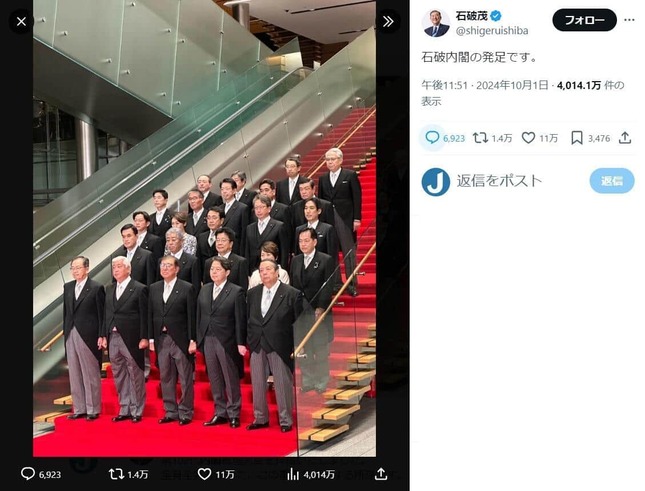Open the @shigeruishiba handle link
Viewport: 645px width, 491px height.
[x=491, y=31]
